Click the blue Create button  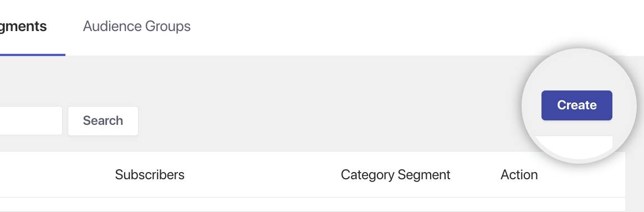coord(576,105)
